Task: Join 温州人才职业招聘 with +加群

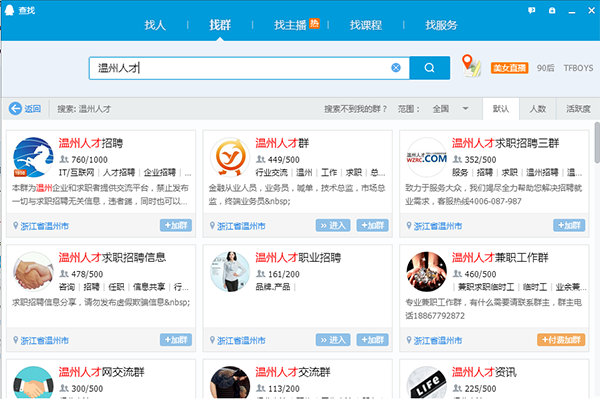Action: pyautogui.click(x=372, y=340)
